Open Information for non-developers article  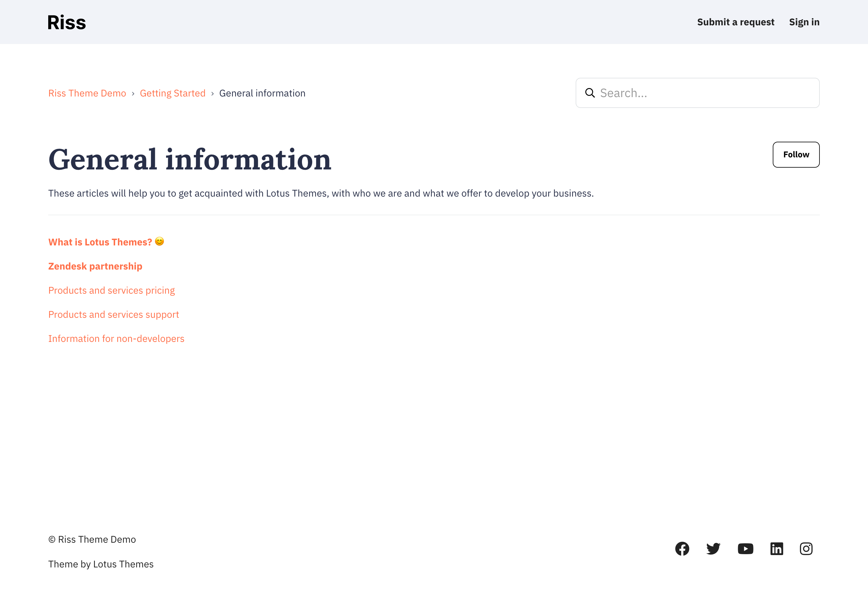(116, 339)
